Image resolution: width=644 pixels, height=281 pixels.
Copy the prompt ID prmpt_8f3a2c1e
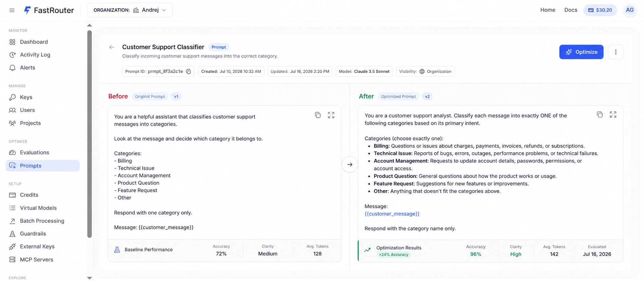[x=188, y=72]
